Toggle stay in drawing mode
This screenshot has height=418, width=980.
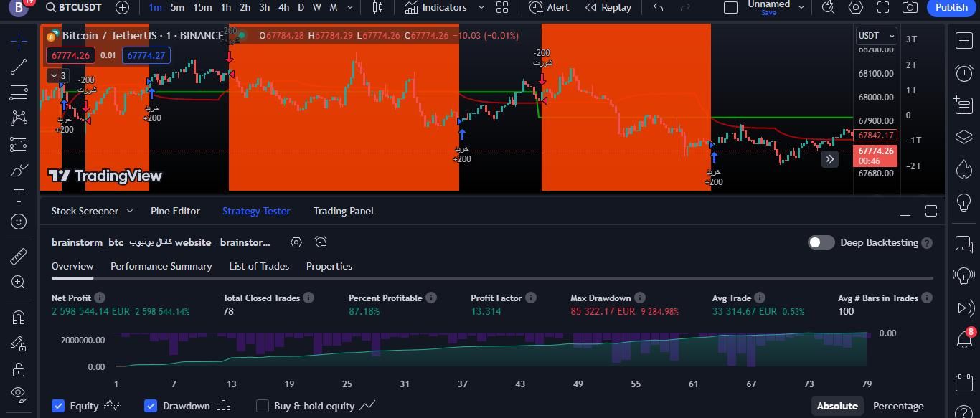(19, 343)
